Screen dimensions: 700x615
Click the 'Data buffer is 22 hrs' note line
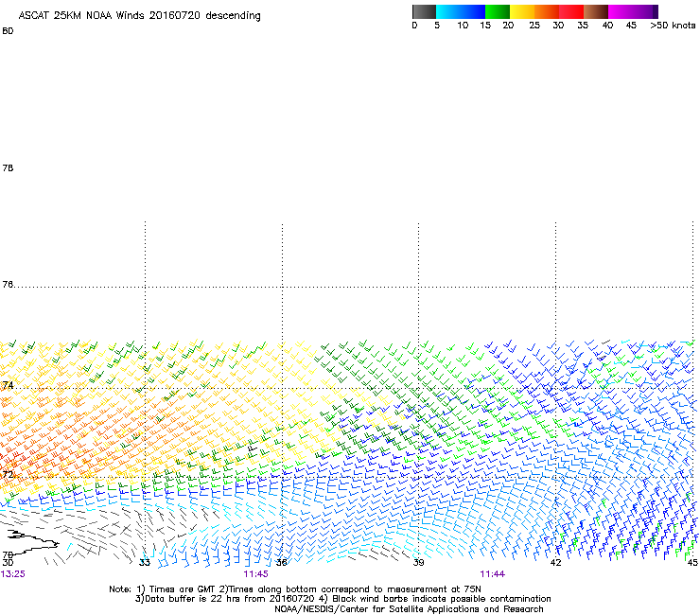click(x=342, y=599)
